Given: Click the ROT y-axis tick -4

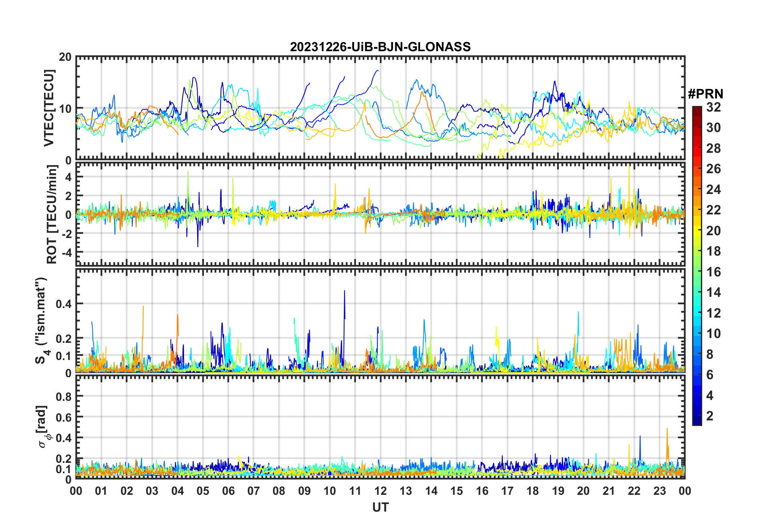Looking at the screenshot, I should point(66,252).
